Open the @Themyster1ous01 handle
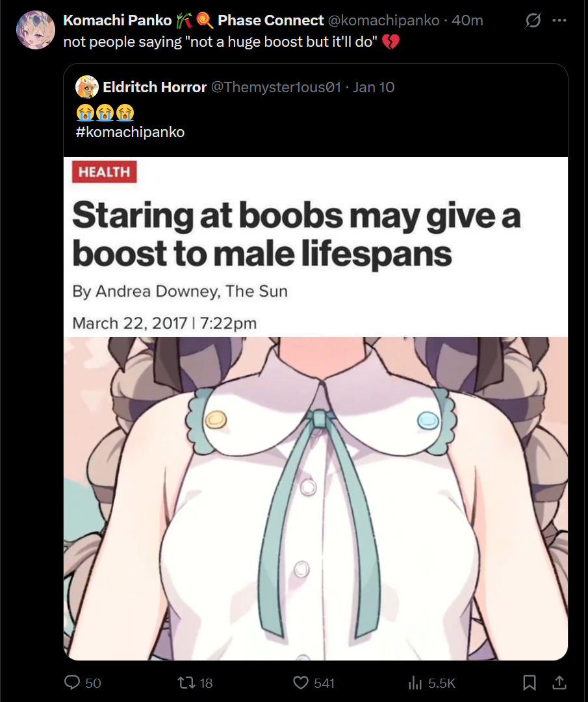The height and width of the screenshot is (702, 588). tap(276, 87)
